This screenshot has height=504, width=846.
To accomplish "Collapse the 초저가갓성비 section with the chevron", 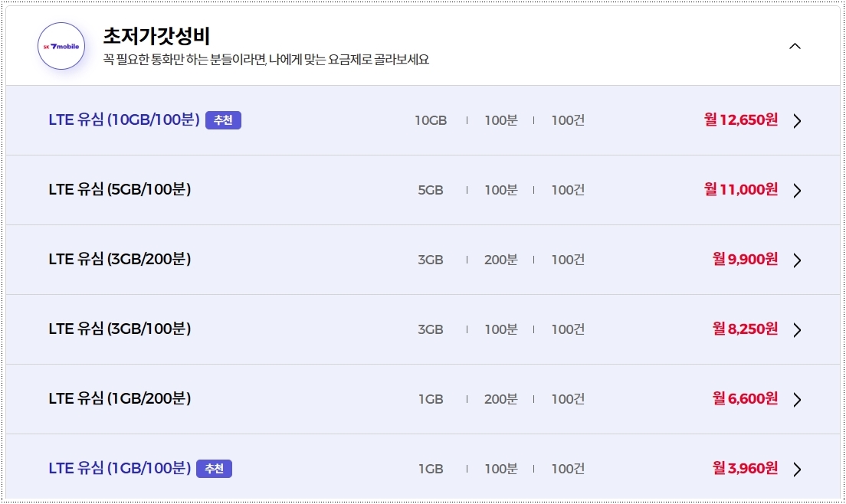I will pyautogui.click(x=795, y=46).
